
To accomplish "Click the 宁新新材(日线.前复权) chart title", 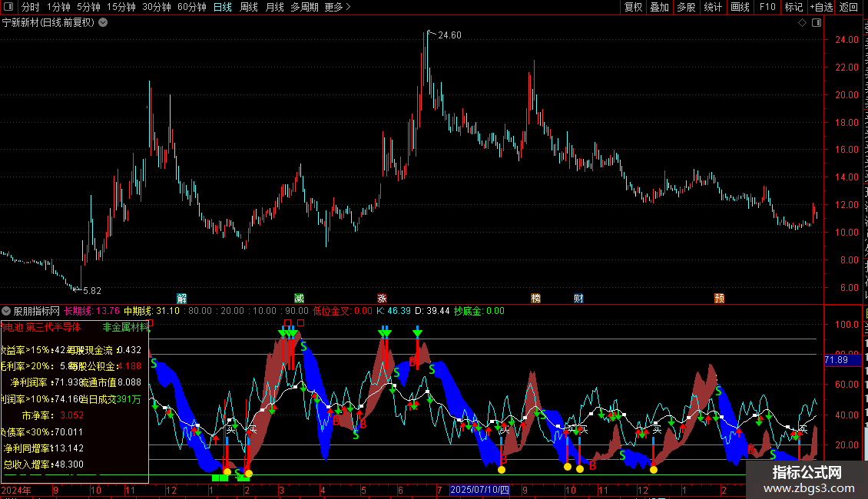I will [48, 23].
